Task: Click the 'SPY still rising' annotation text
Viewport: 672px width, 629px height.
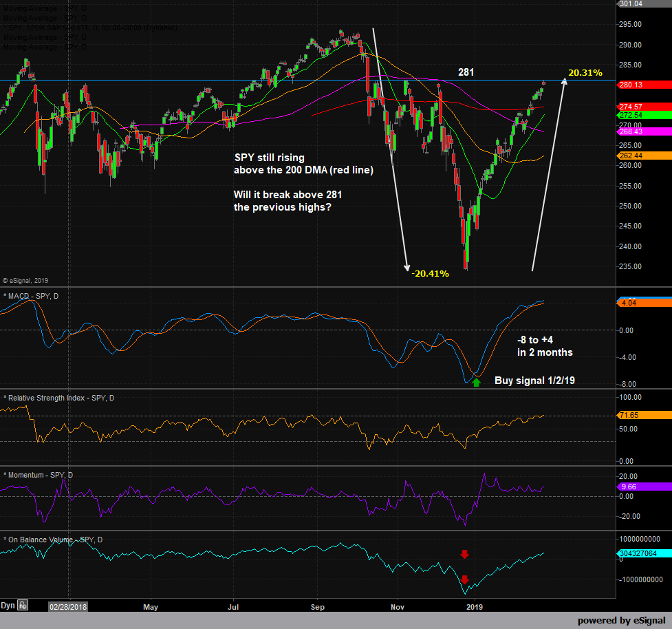Action: 269,158
